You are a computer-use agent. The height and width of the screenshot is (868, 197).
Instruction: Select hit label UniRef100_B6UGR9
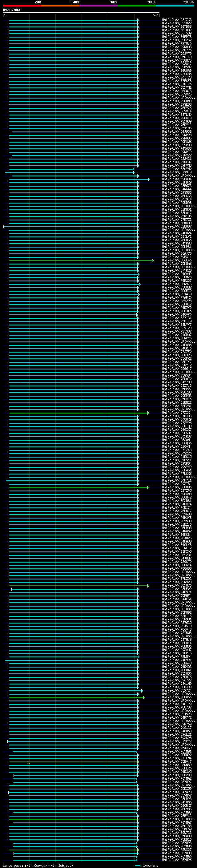pos(177,71)
